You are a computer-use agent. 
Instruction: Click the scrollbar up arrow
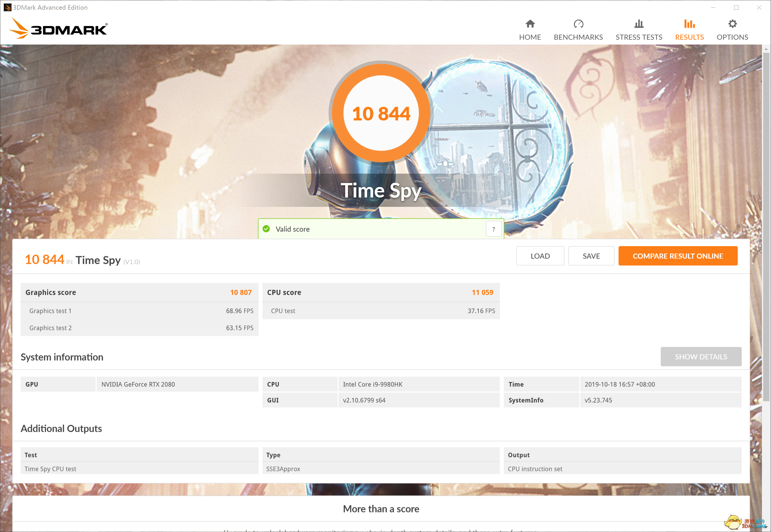coord(766,49)
